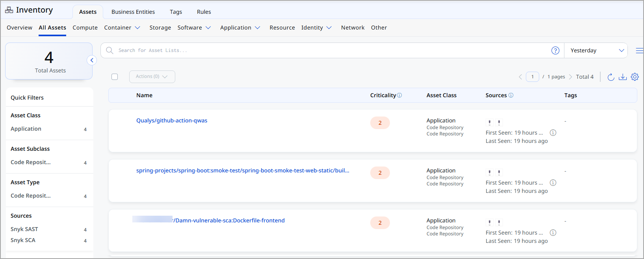Filter by Snyk SAST source

[24, 229]
